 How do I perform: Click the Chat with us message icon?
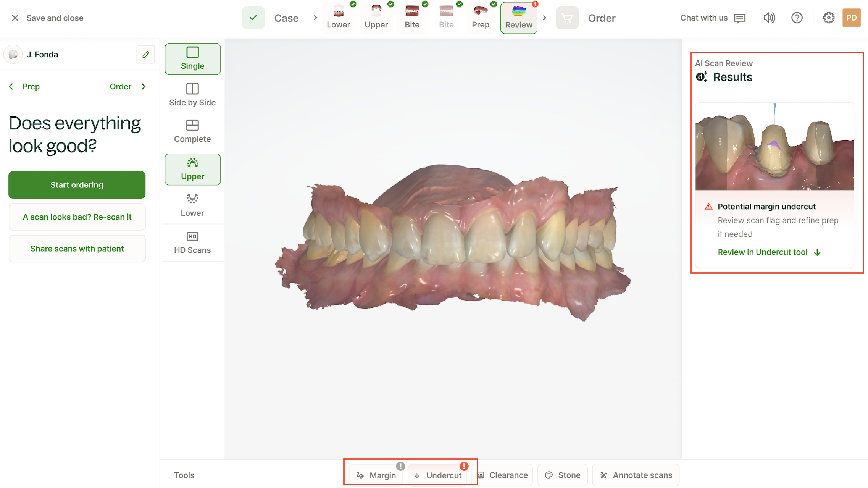pos(739,18)
